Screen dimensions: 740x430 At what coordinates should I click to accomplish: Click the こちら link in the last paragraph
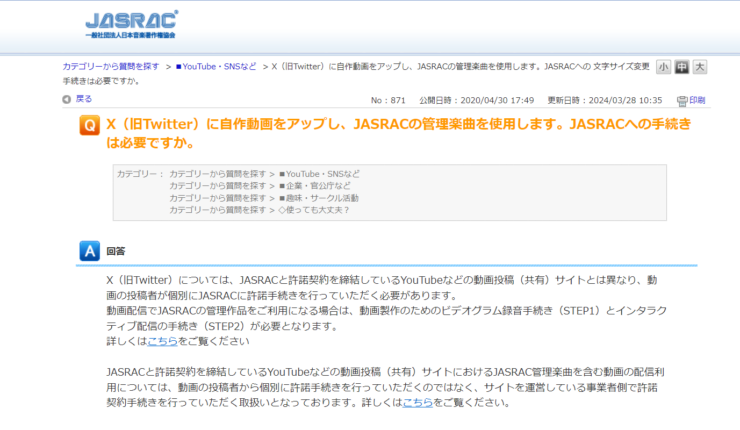click(417, 402)
